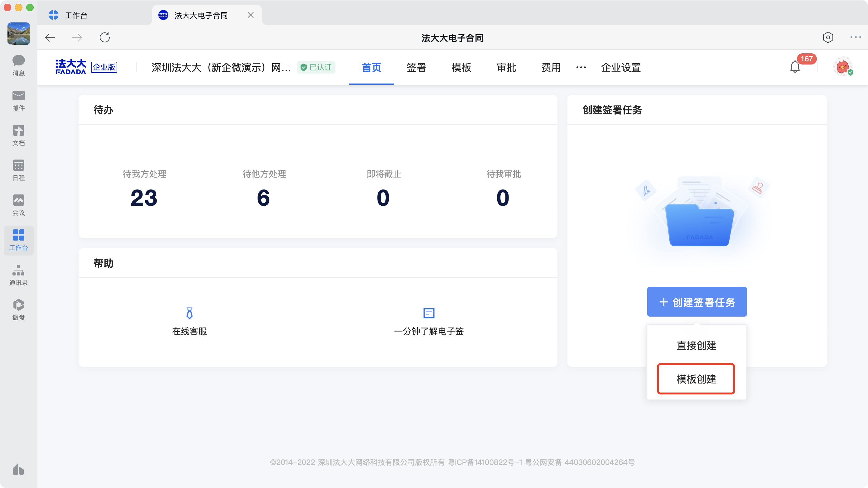Screen dimensions: 868x488
Task: Open Mail (邮件) in the sidebar
Action: click(x=18, y=101)
